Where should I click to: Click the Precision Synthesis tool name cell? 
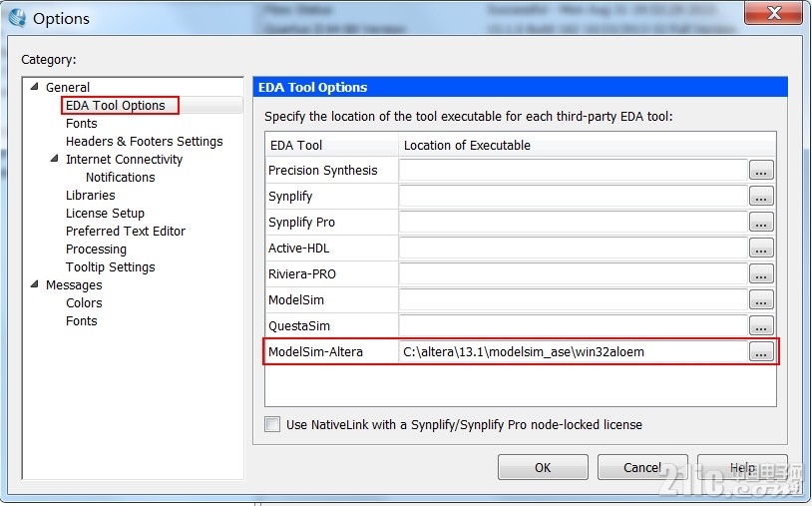tap(331, 170)
